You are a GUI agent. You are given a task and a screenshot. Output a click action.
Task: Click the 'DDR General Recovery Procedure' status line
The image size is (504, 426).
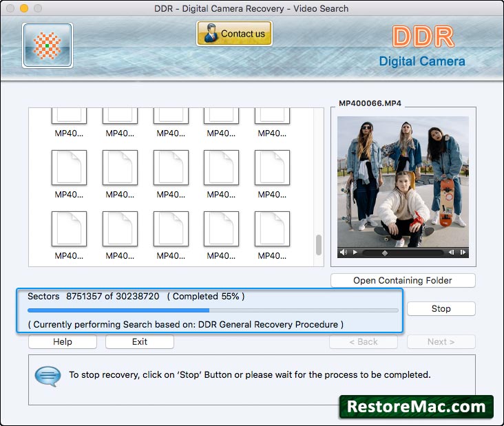click(x=185, y=324)
